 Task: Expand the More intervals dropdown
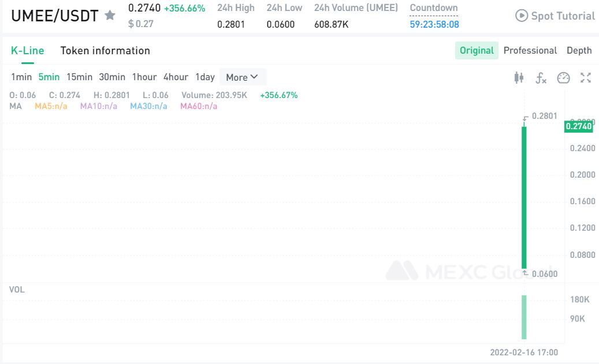(x=243, y=77)
